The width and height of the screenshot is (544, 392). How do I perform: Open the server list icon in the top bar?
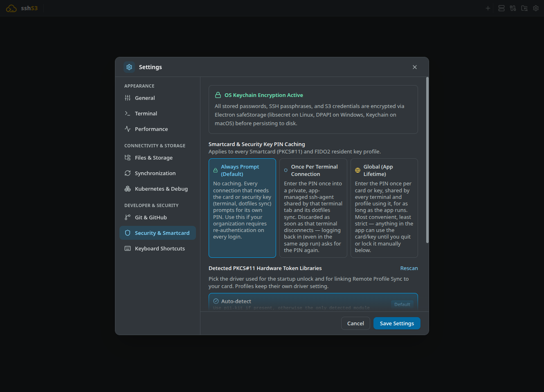coord(501,8)
